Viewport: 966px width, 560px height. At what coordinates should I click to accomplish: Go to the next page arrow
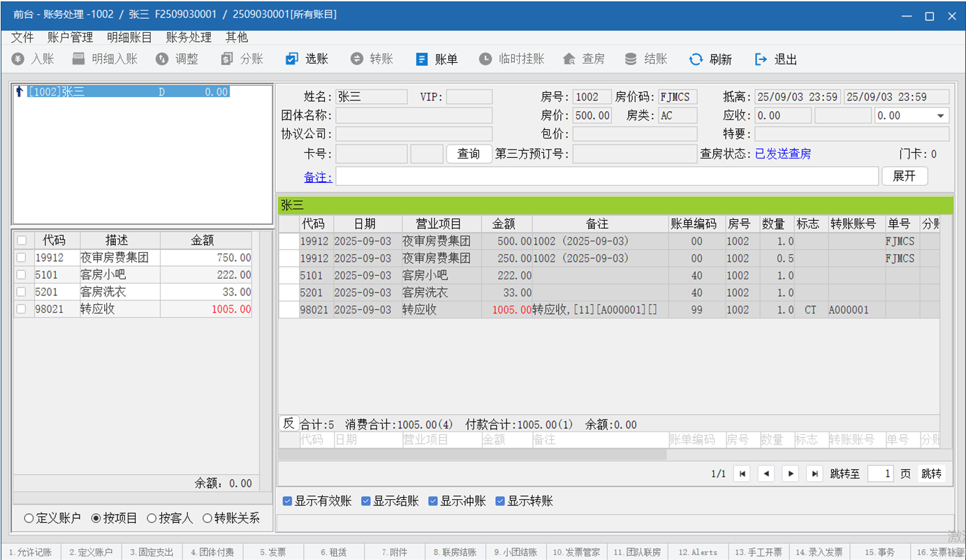click(x=790, y=473)
